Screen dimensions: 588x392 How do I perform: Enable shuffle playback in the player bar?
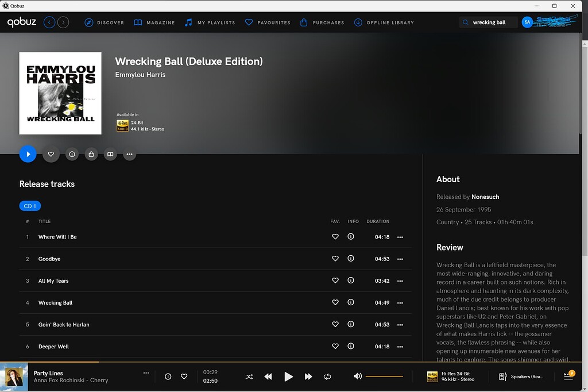[x=249, y=376]
